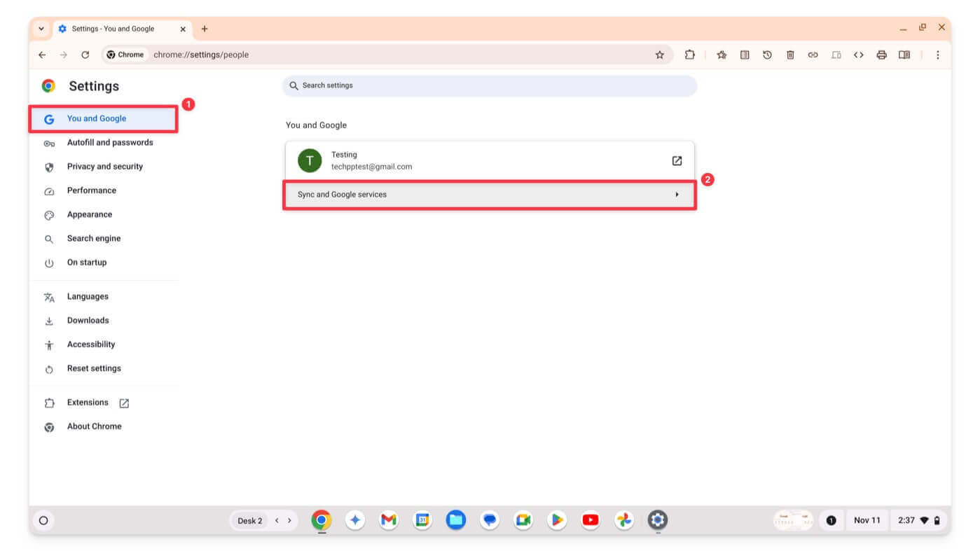Viewport: 980px width, 551px height.
Task: Open the bookmarks star-list toolbar icon
Action: pos(722,55)
